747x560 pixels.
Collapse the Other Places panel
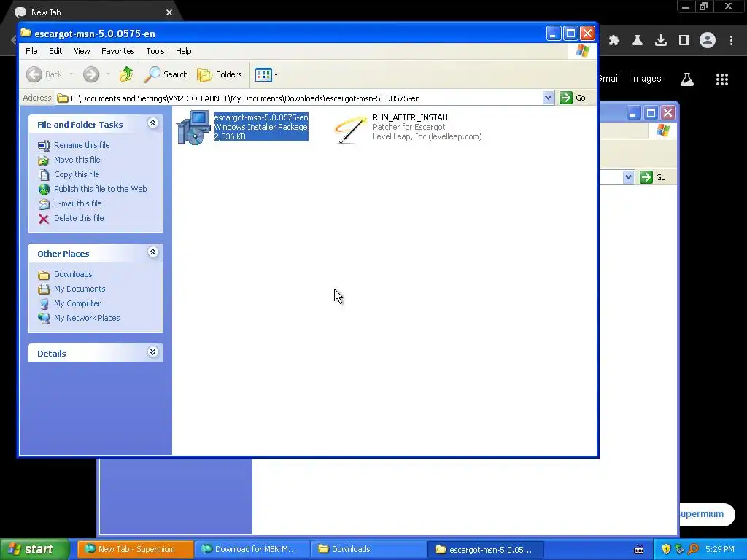tap(152, 252)
